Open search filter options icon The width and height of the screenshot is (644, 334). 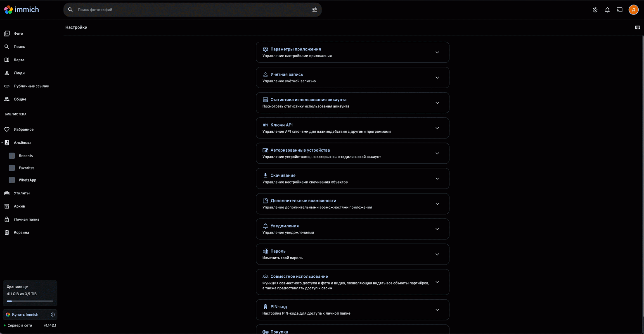315,10
